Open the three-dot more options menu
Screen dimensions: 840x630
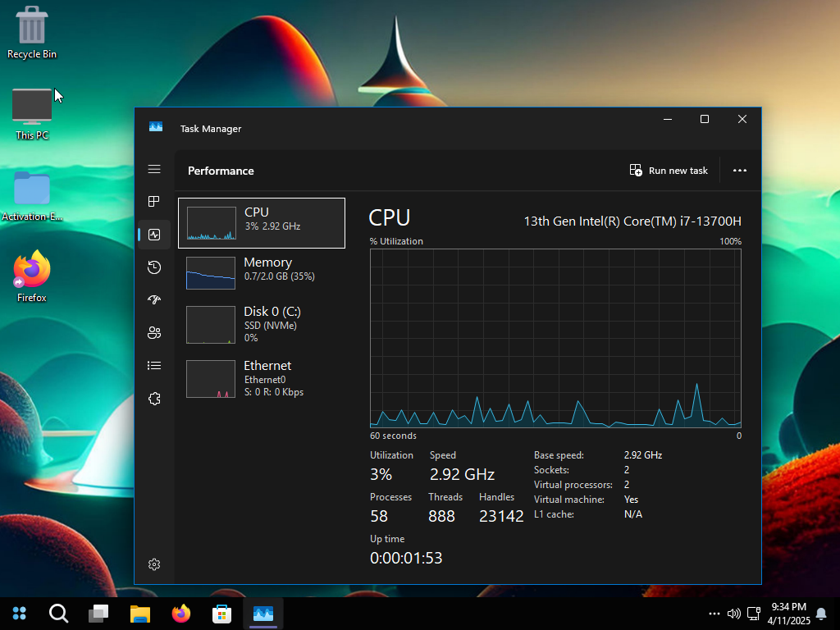(x=740, y=171)
